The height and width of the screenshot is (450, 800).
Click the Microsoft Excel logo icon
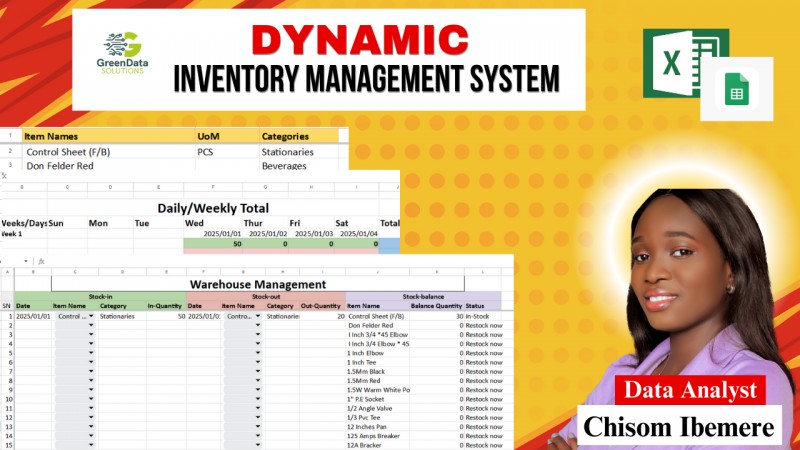(679, 63)
